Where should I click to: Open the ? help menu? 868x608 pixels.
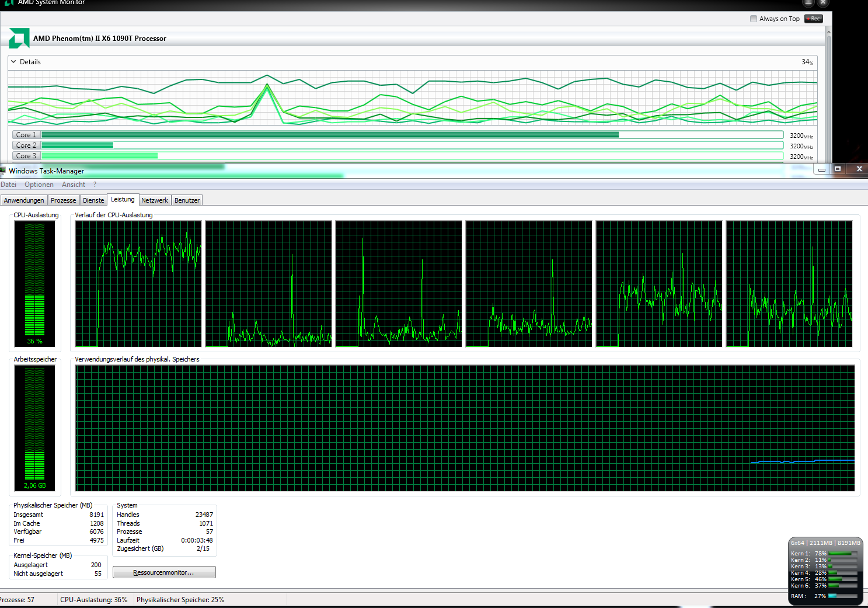coord(95,185)
